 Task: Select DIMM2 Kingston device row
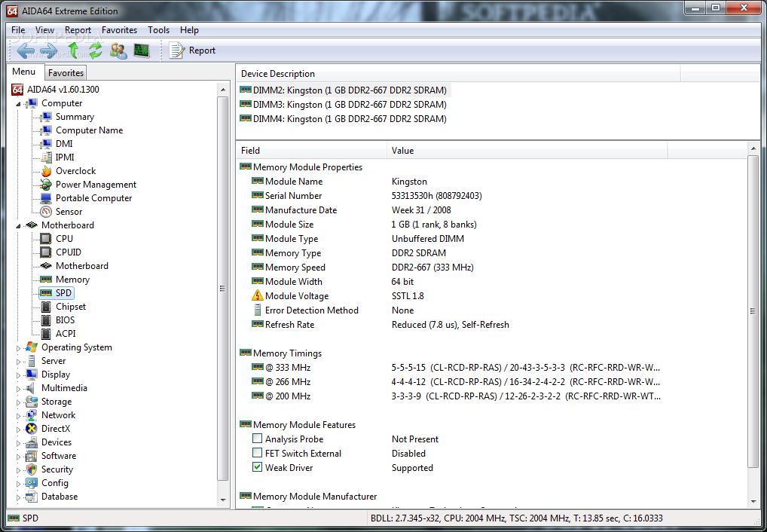[344, 90]
